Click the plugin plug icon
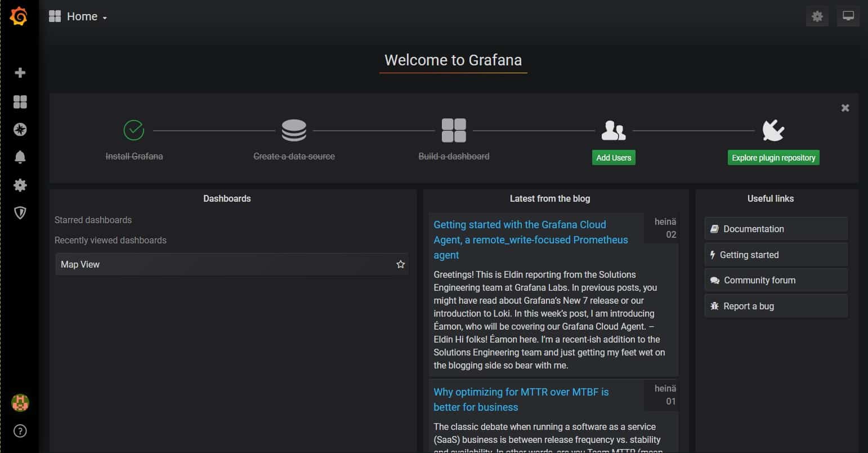Image resolution: width=868 pixels, height=453 pixels. (773, 130)
